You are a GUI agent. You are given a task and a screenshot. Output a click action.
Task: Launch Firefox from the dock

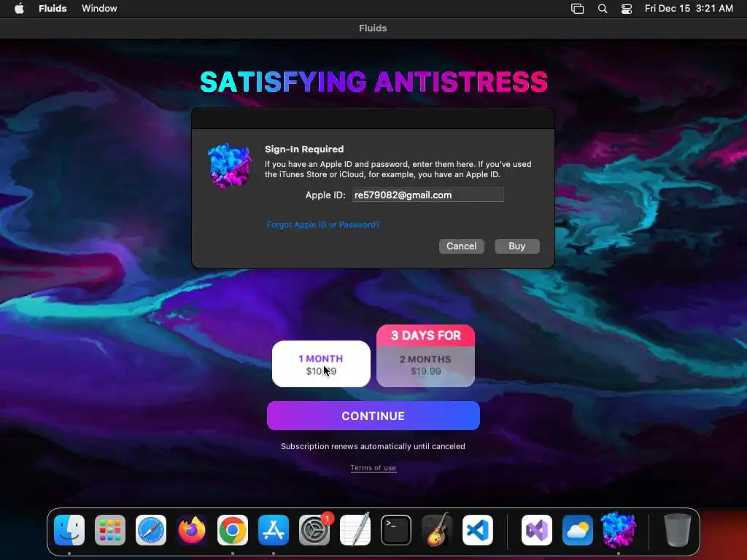[192, 530]
